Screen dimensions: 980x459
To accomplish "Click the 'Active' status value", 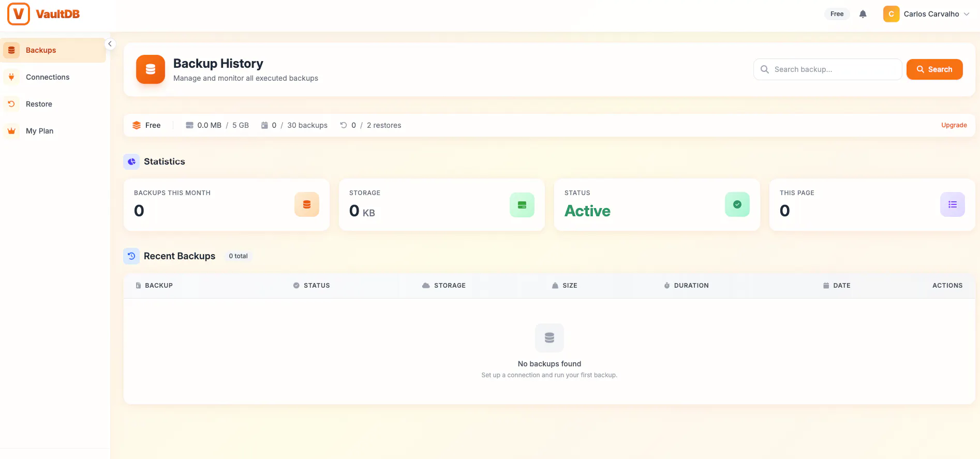I will click(587, 211).
